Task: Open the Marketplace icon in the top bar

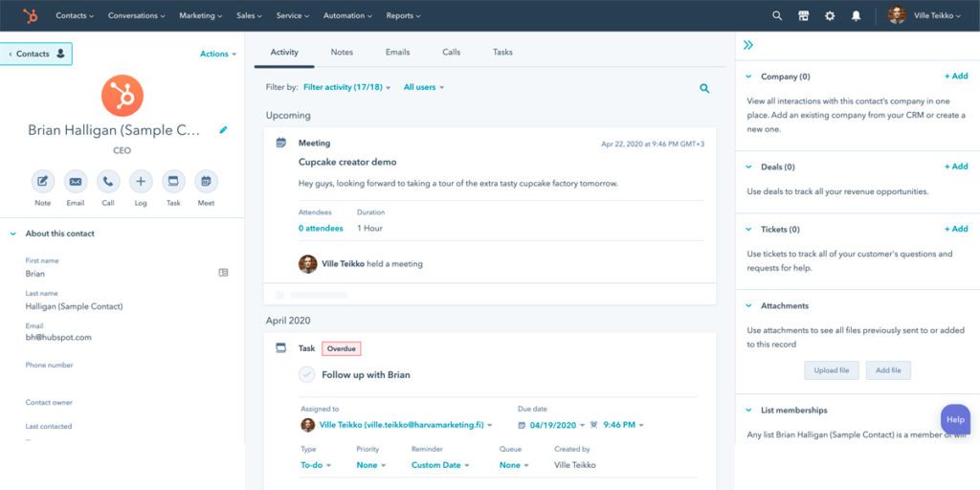Action: pyautogui.click(x=804, y=15)
